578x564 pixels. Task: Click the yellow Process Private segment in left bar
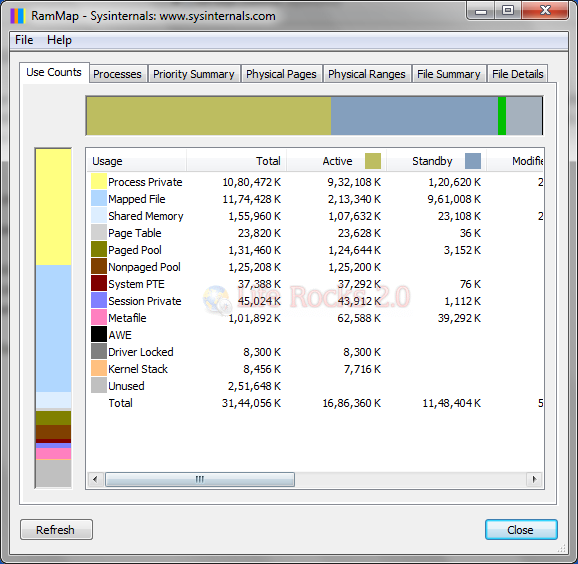[x=53, y=207]
